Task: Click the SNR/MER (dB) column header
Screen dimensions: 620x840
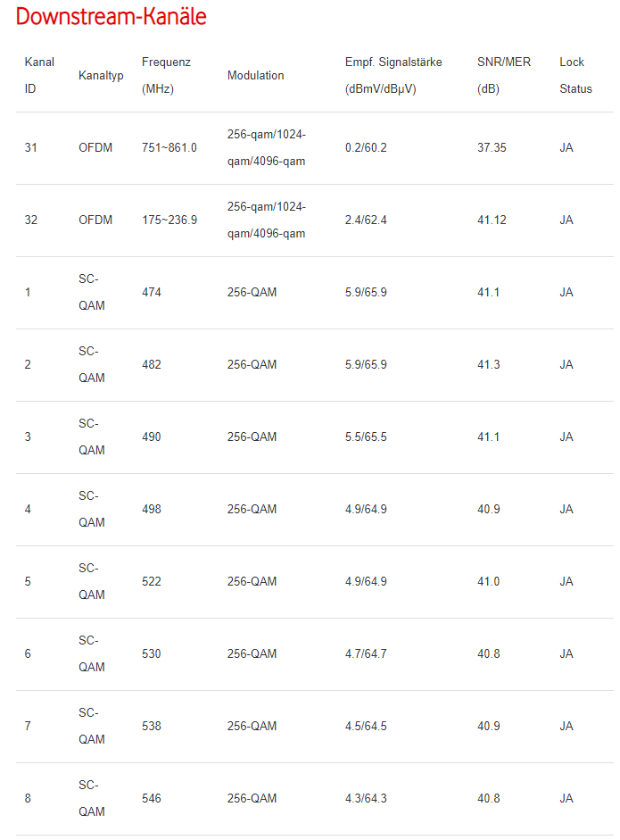Action: pos(502,76)
